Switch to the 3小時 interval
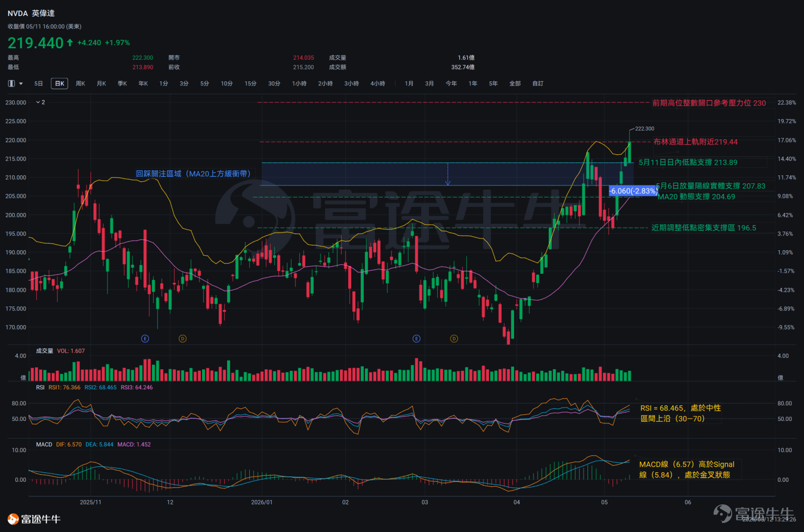The image size is (804, 532). 352,83
